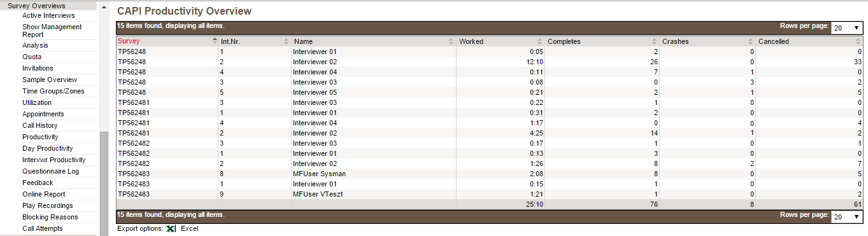
Task: Select Invitations in the sidebar
Action: [x=38, y=68]
